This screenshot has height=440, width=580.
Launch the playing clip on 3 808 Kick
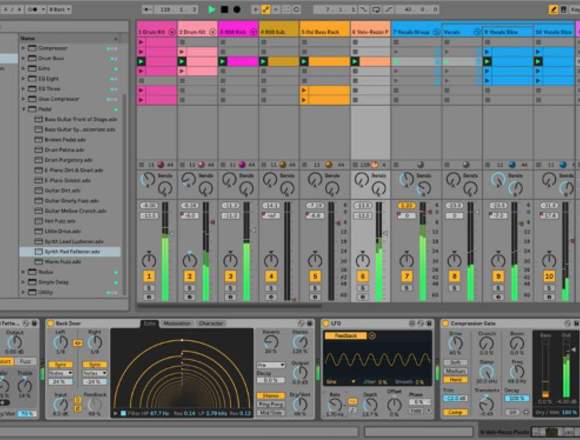(223, 61)
